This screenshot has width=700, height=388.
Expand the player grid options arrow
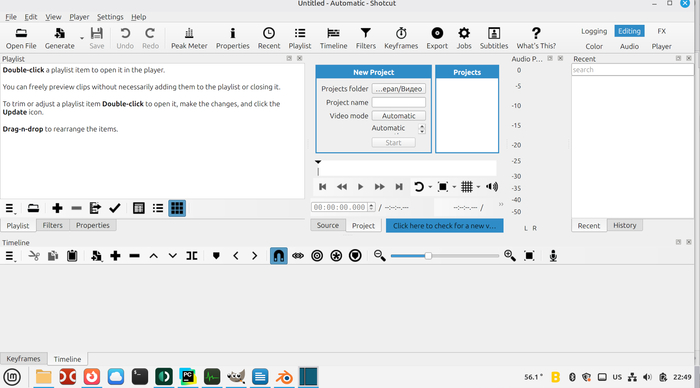pos(479,187)
